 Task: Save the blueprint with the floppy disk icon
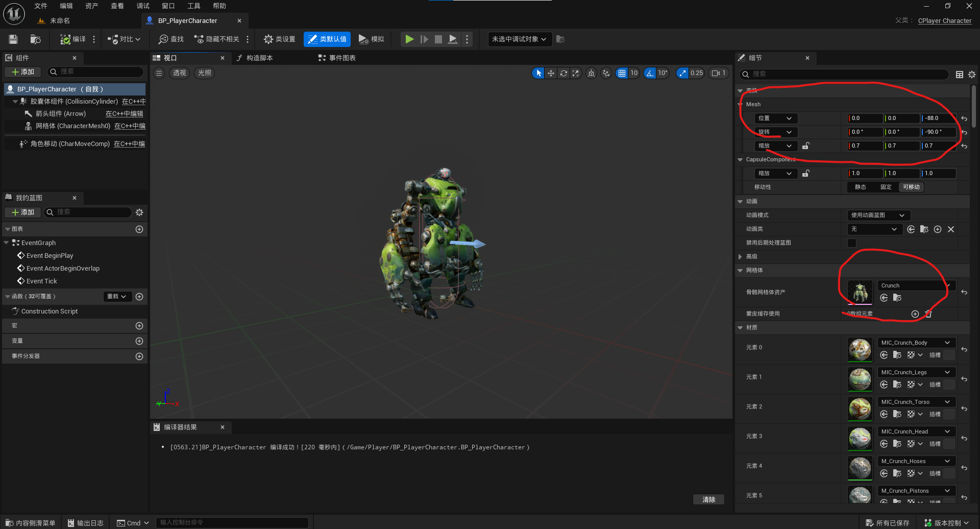pos(13,39)
